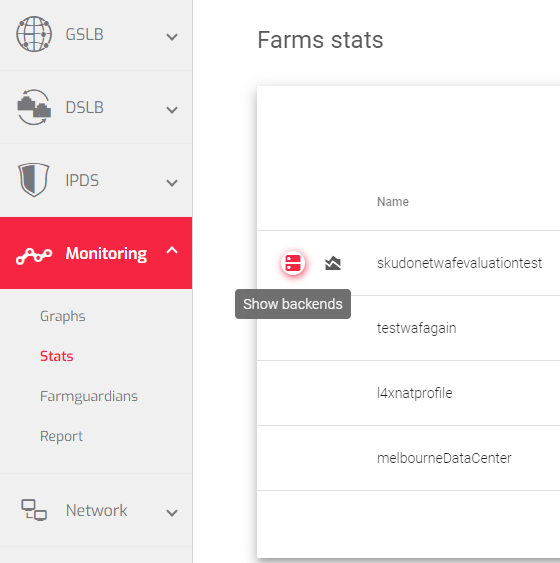Expand the GSLB menu chevron

(172, 37)
